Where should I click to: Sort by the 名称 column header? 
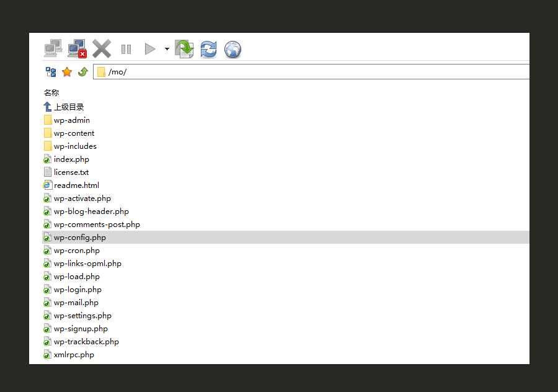pos(51,92)
